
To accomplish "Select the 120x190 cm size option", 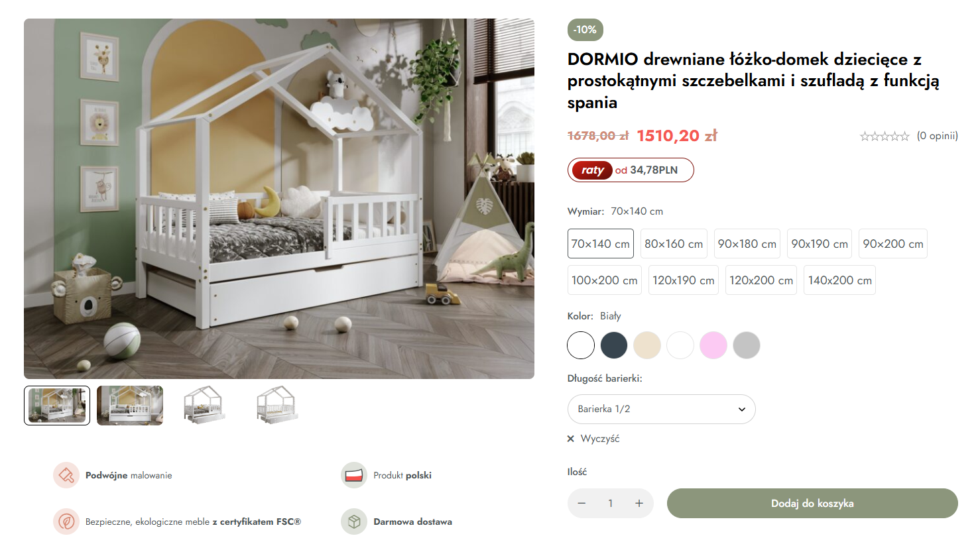I will 684,280.
